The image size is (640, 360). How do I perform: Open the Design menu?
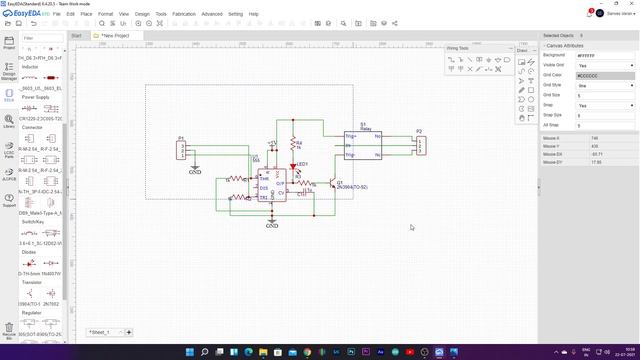click(142, 14)
